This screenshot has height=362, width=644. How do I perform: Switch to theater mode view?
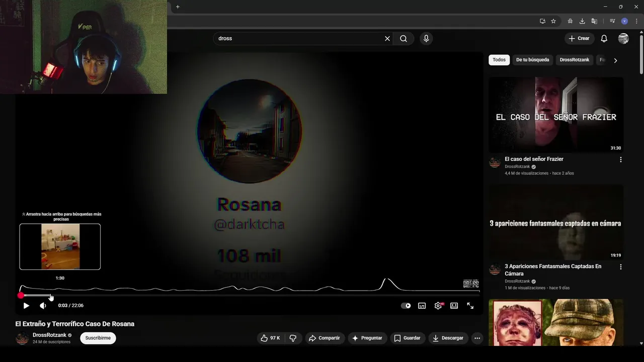click(454, 306)
